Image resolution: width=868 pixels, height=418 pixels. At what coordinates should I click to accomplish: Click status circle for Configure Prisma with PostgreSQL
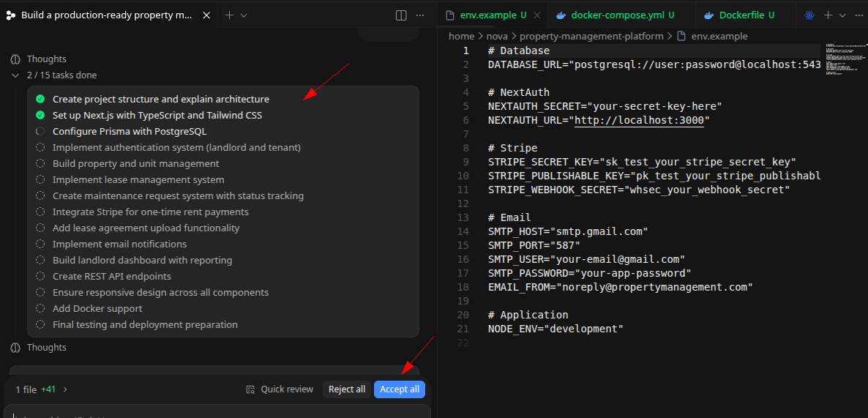[40, 131]
